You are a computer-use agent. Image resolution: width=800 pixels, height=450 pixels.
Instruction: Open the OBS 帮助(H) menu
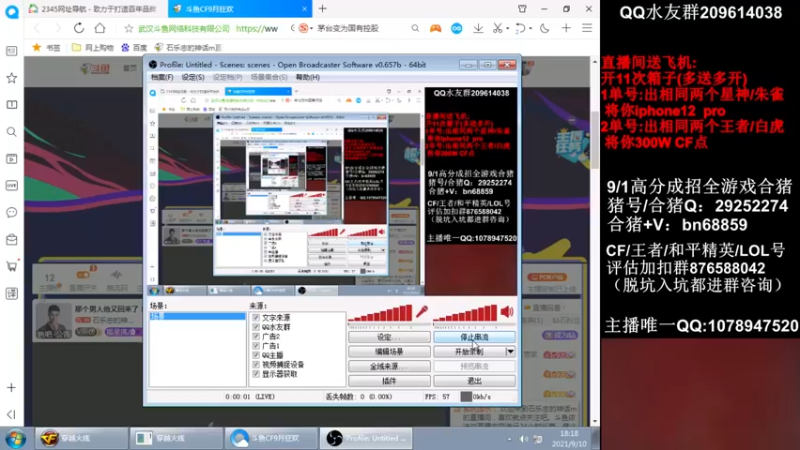(308, 77)
